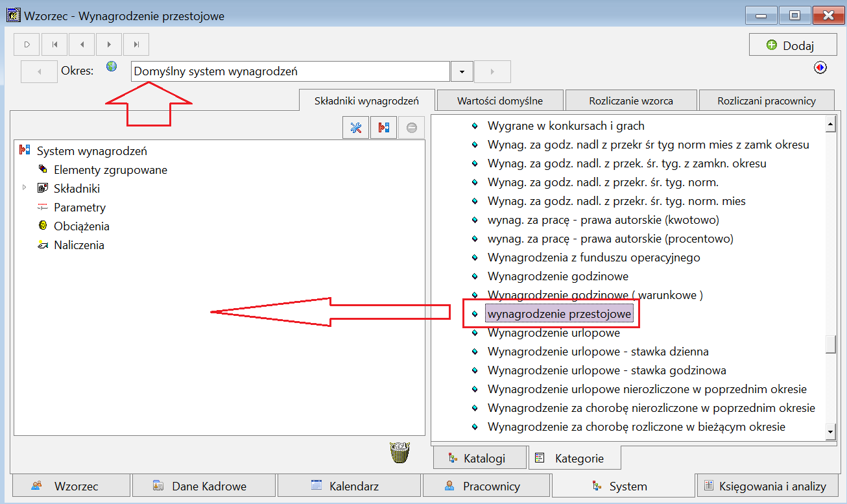Select wynagrodzenie przestojowe in list
Image resolution: width=847 pixels, height=504 pixels.
point(559,314)
